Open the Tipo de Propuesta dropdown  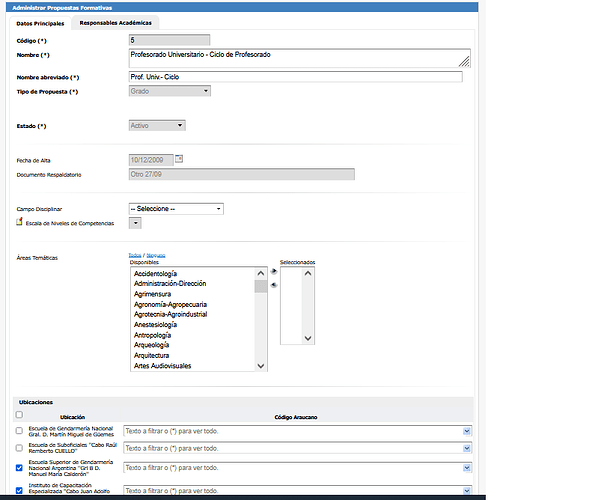pos(170,91)
